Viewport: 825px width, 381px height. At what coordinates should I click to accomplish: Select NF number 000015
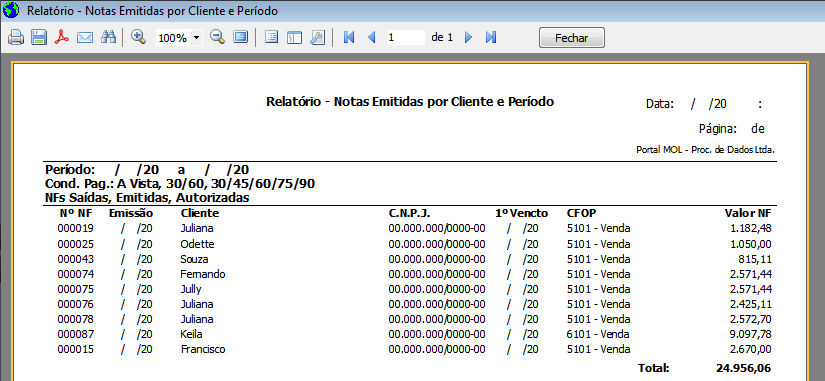point(75,349)
